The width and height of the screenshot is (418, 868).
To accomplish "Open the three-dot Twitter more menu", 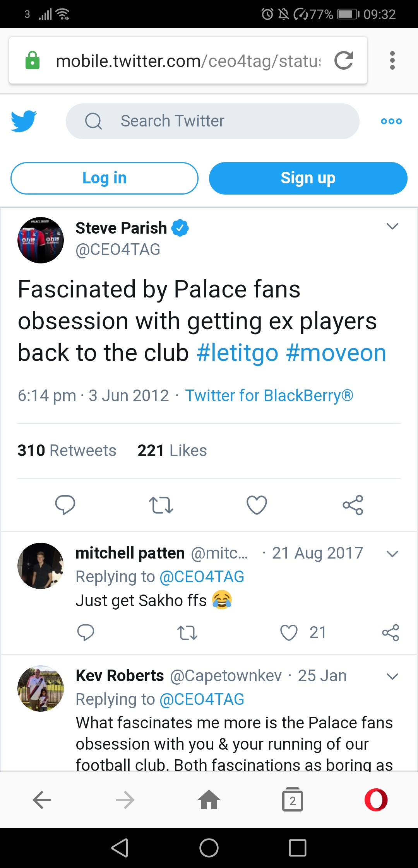I will pos(391,121).
